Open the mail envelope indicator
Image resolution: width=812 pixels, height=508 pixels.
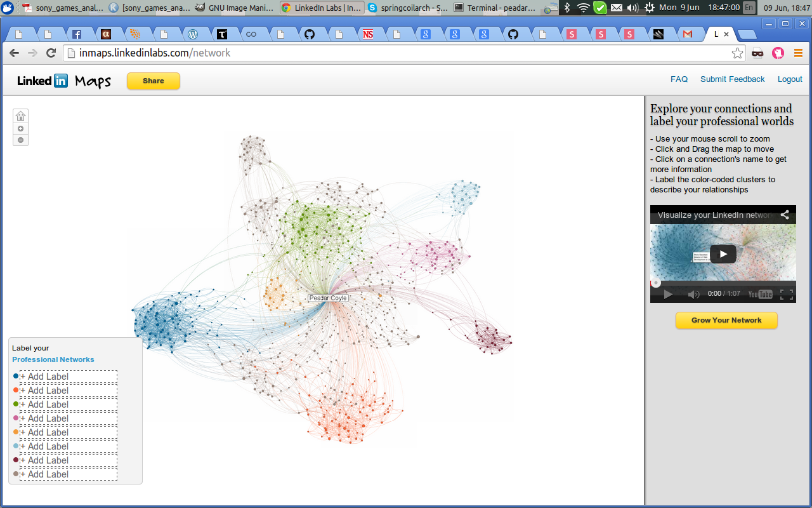pos(617,8)
